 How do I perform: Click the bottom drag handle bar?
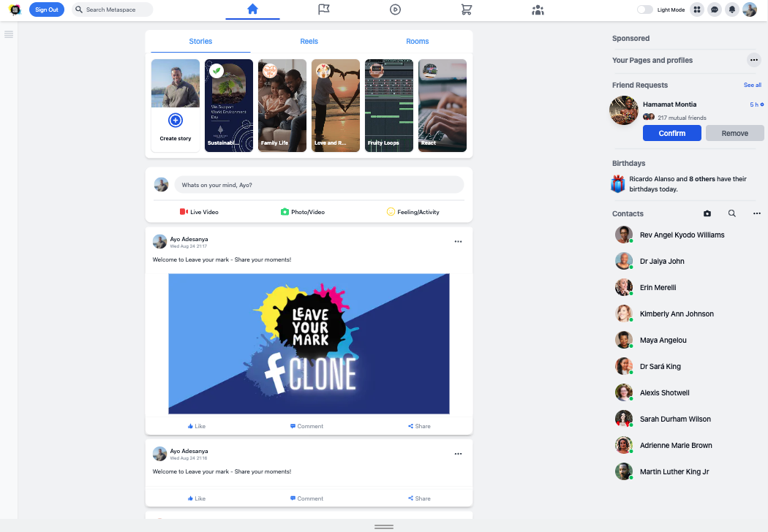tap(384, 527)
